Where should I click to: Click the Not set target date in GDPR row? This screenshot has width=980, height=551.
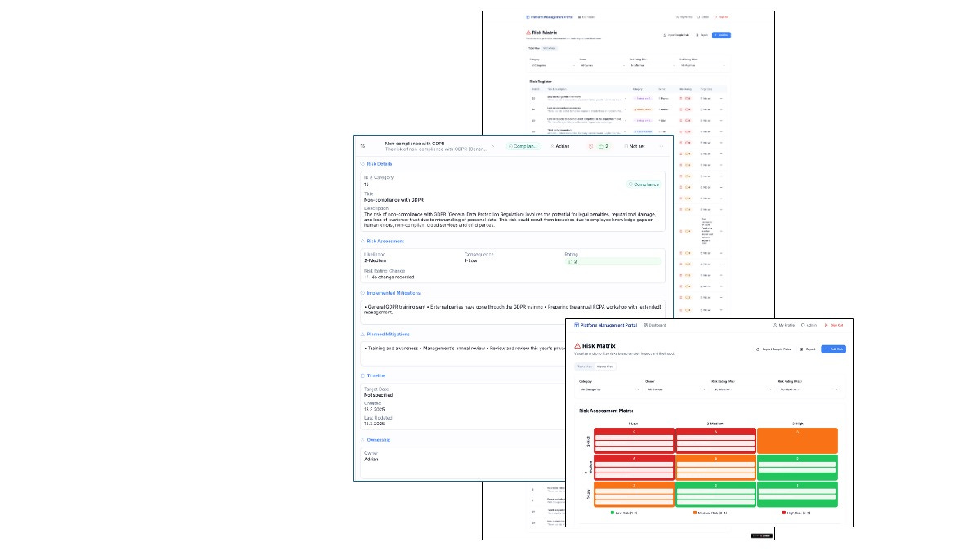tap(634, 146)
